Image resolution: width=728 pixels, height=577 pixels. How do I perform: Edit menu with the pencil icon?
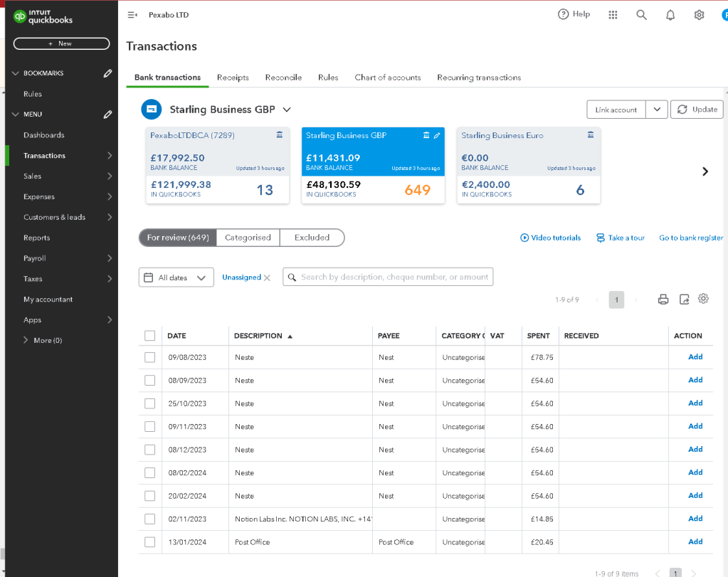point(107,115)
